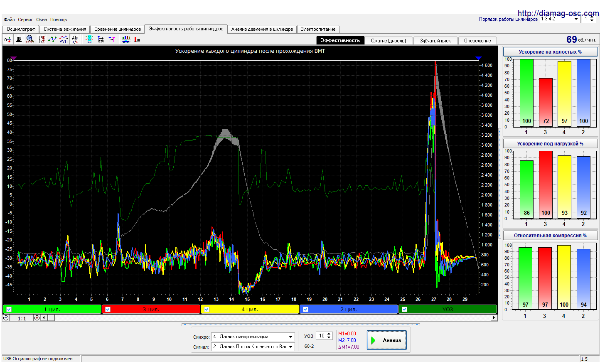The image size is (605, 364).
Task: Select the Эффективность работы цилиндров tab
Action: tap(186, 29)
